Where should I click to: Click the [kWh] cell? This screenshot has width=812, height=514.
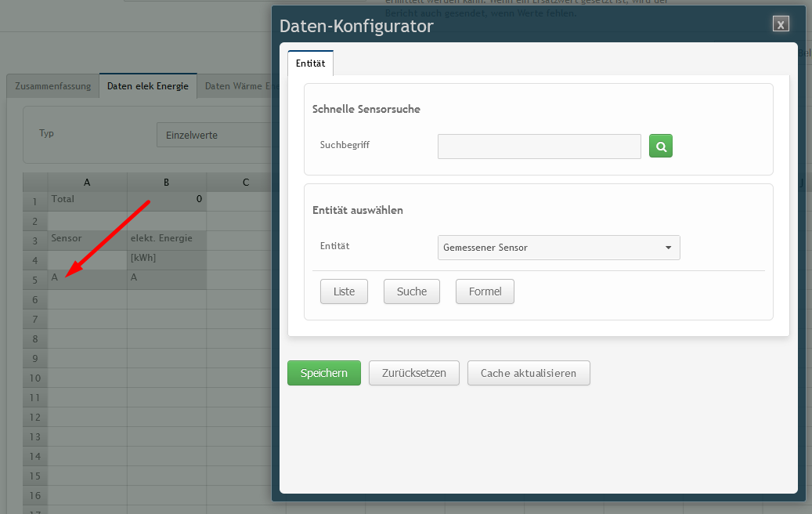coord(166,260)
